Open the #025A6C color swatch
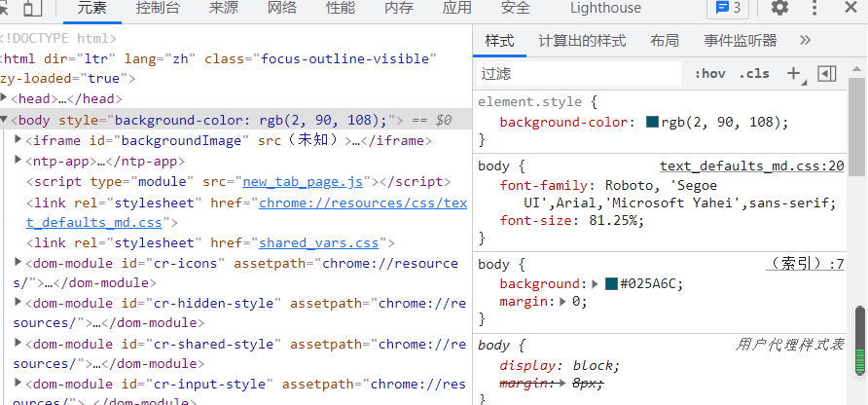Image resolution: width=868 pixels, height=405 pixels. [611, 284]
